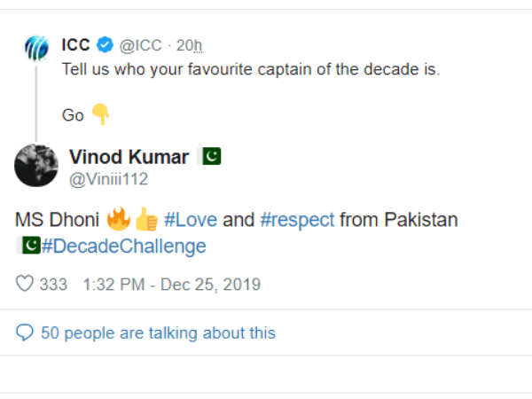
Task: Click the fire emoji after MS Dhoni
Action: tap(118, 220)
